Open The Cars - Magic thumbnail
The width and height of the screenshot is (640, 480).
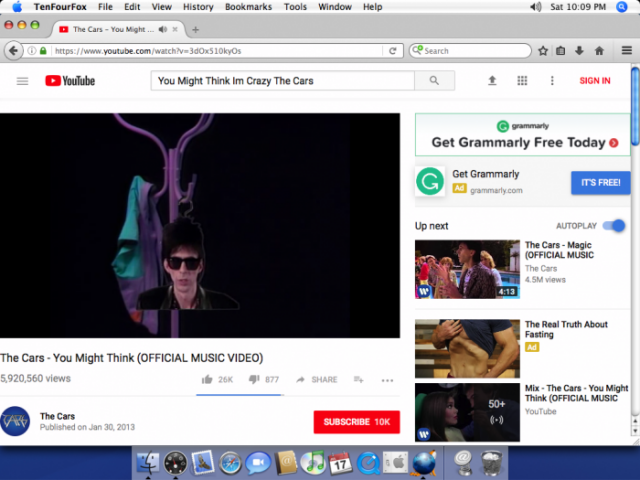467,269
